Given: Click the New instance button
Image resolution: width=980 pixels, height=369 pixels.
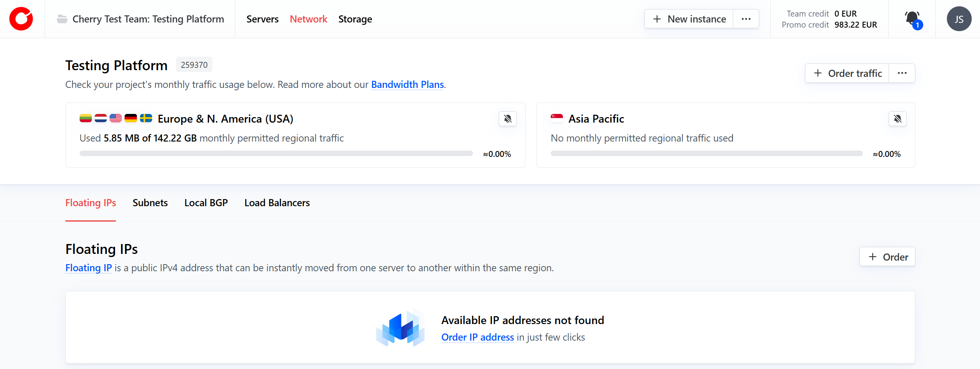Looking at the screenshot, I should click(689, 19).
